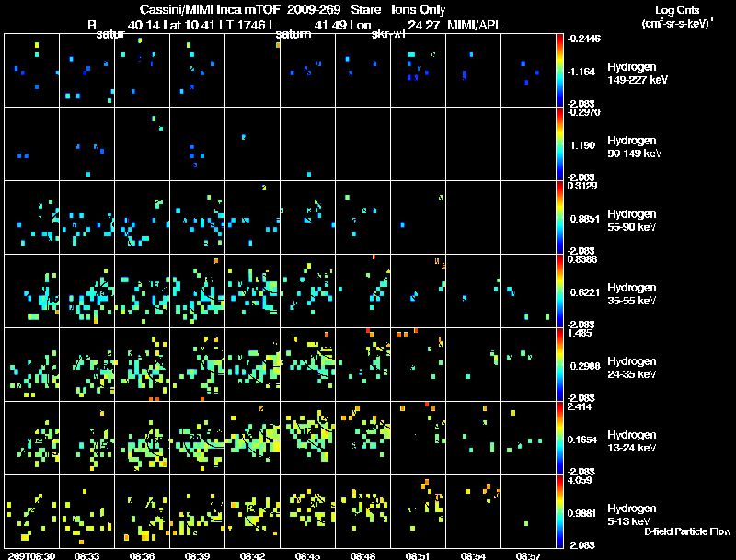
Task: Click the Hydrogen 5-13 keV row label
Action: click(632, 515)
